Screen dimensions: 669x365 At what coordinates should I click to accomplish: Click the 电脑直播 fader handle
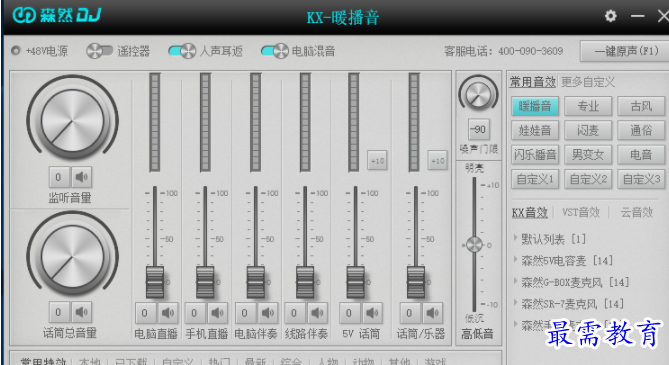point(155,282)
